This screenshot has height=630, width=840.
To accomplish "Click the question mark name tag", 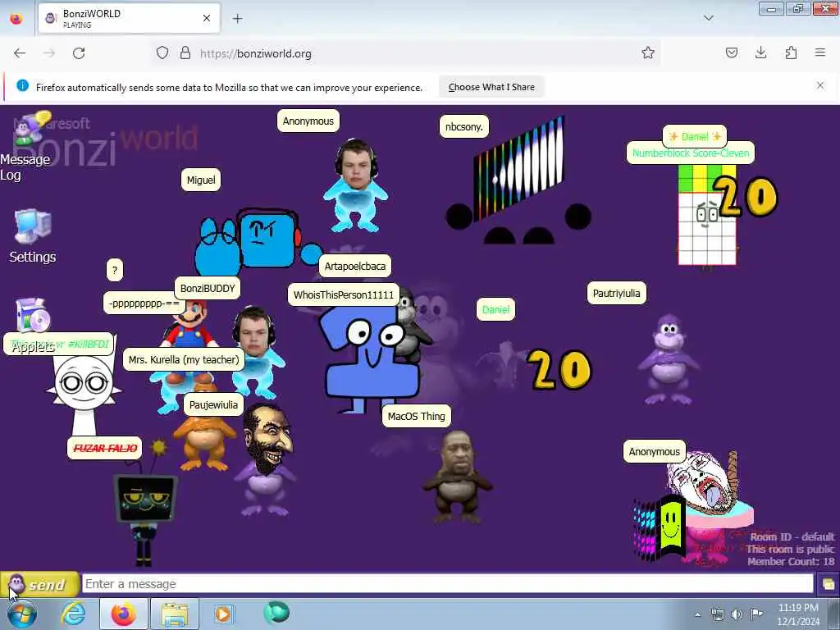I will point(115,270).
